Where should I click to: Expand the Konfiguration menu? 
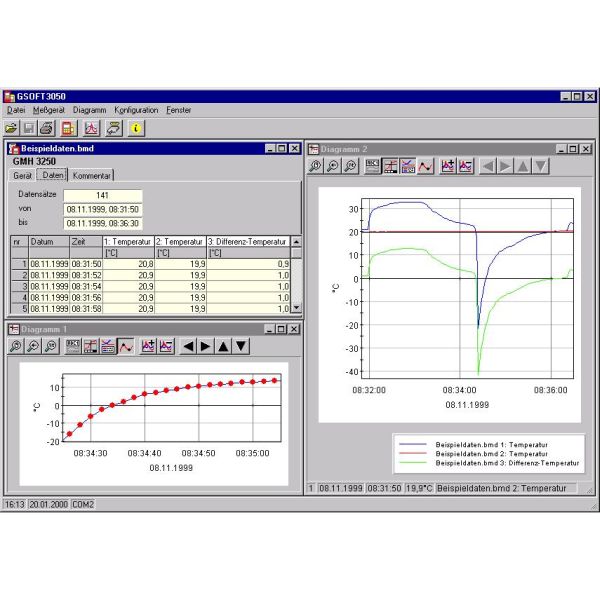pyautogui.click(x=136, y=110)
